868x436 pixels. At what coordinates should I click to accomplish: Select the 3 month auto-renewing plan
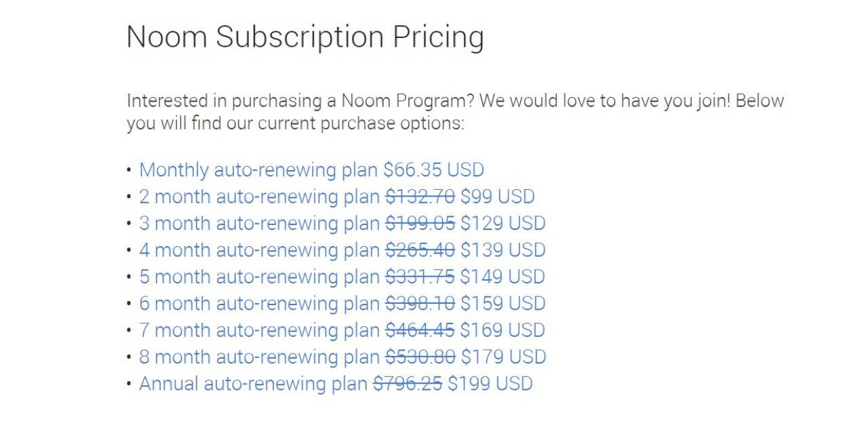pyautogui.click(x=259, y=223)
